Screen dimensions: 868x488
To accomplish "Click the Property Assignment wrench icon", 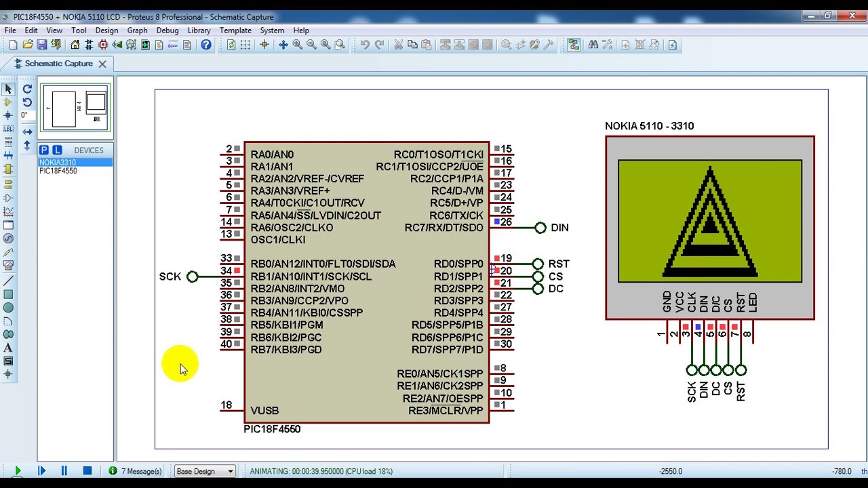I will (608, 45).
